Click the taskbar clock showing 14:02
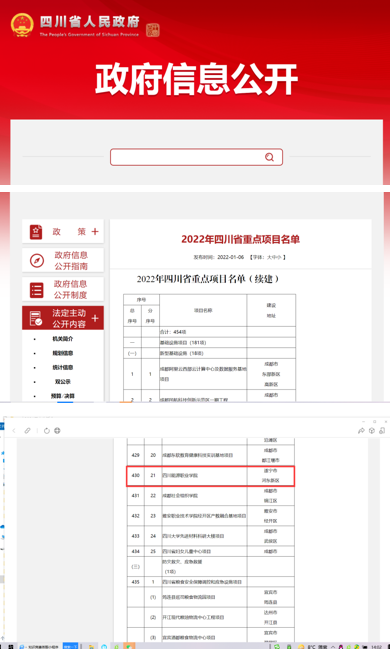 point(376,647)
